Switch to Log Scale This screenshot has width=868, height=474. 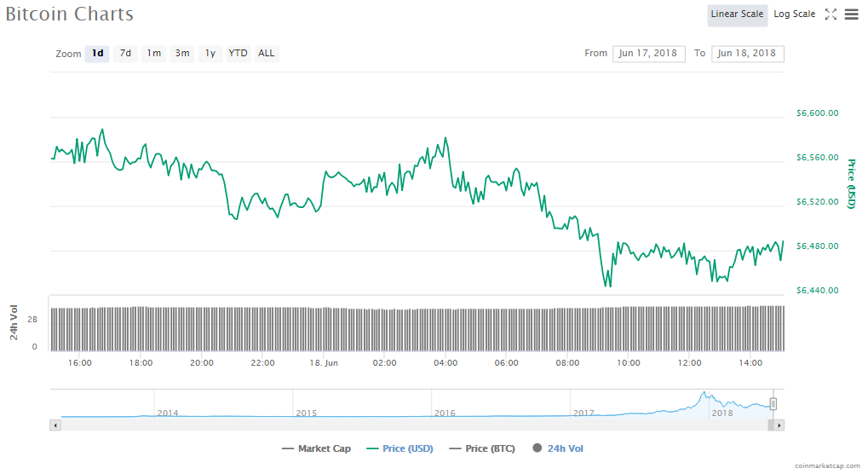point(794,14)
